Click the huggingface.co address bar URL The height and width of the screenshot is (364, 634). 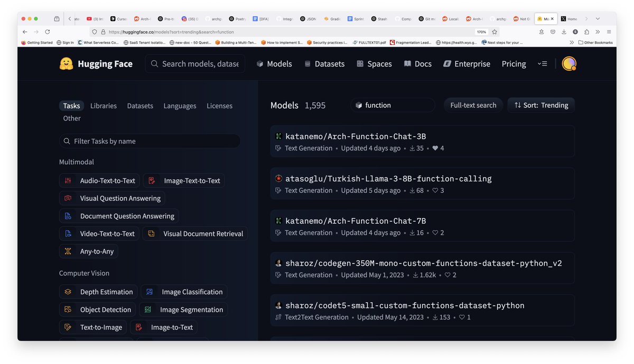(x=172, y=32)
